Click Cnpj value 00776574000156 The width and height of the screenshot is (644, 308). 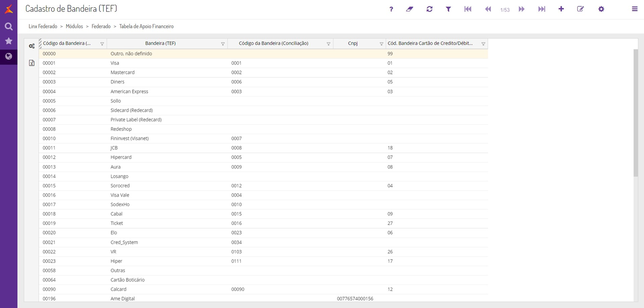click(x=355, y=299)
